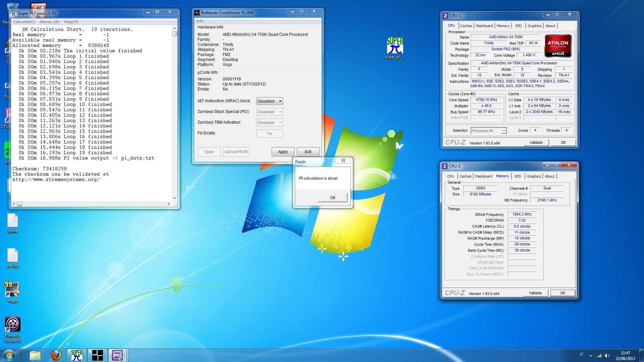Click the NB Frequency value 2195.1 MHz
The width and height of the screenshot is (644, 362).
click(547, 200)
